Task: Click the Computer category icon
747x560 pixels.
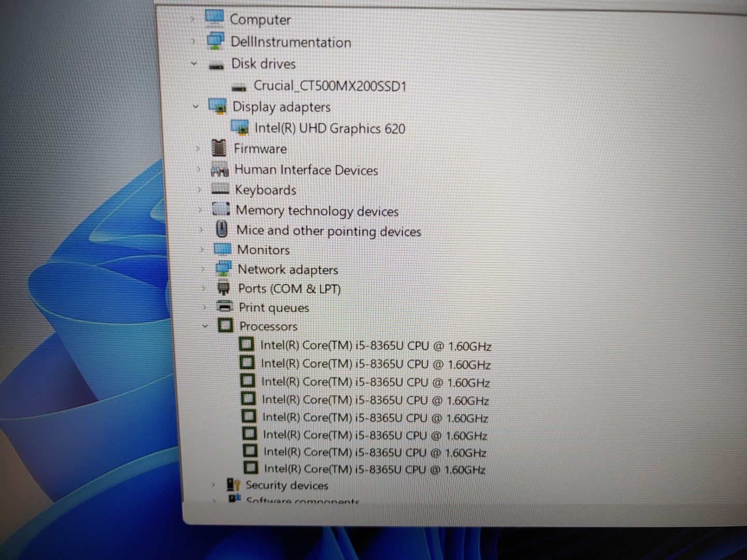Action: tap(215, 17)
